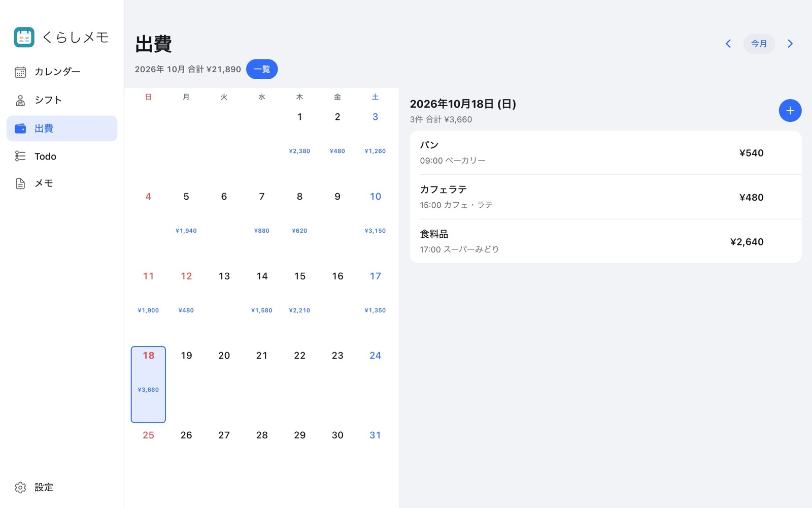Jump to current month with 今月 button
812x508 pixels.
click(x=759, y=44)
